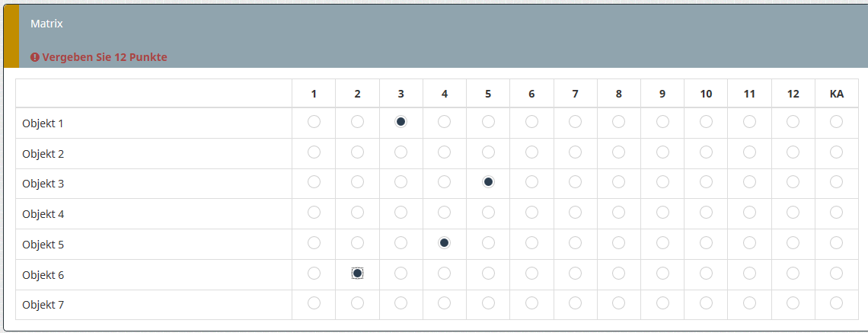Set Objekt 4 to 10 points

click(x=706, y=212)
